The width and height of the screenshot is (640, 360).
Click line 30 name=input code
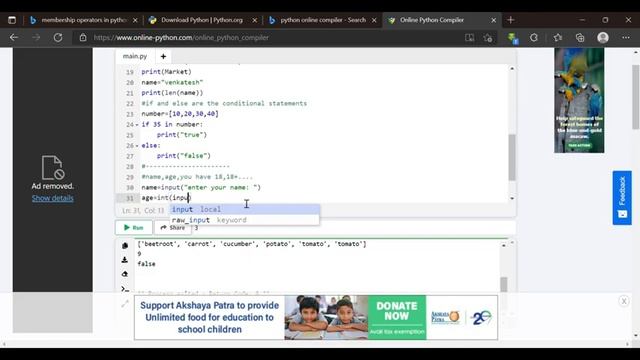(201, 187)
